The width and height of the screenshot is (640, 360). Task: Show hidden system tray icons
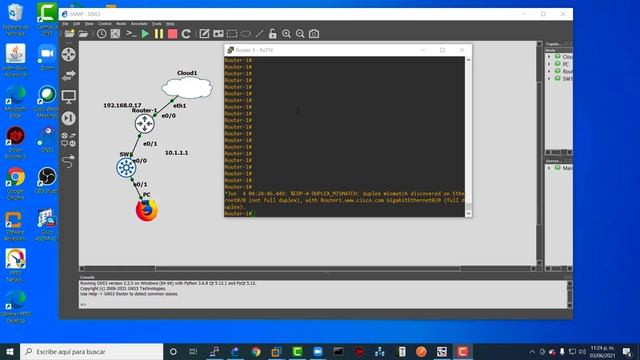coord(532,351)
